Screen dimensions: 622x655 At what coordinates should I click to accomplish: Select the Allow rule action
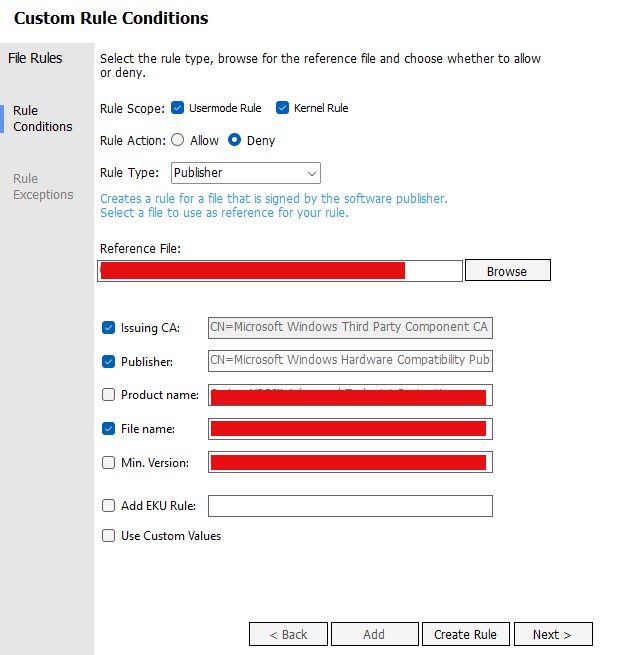(178, 140)
